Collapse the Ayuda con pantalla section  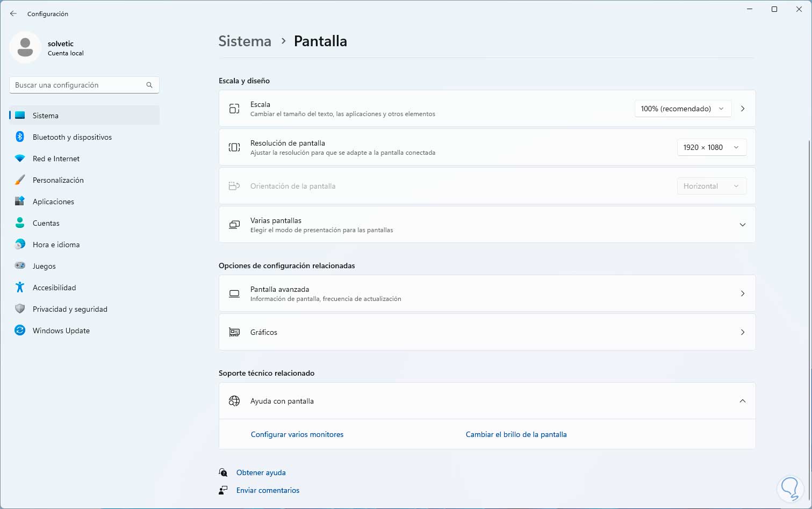point(742,401)
